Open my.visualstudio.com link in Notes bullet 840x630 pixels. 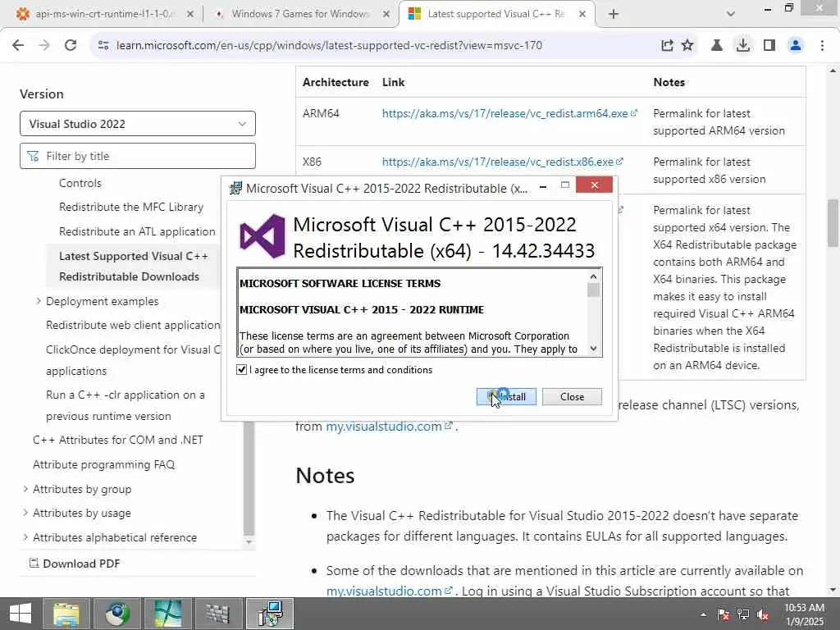(x=384, y=591)
